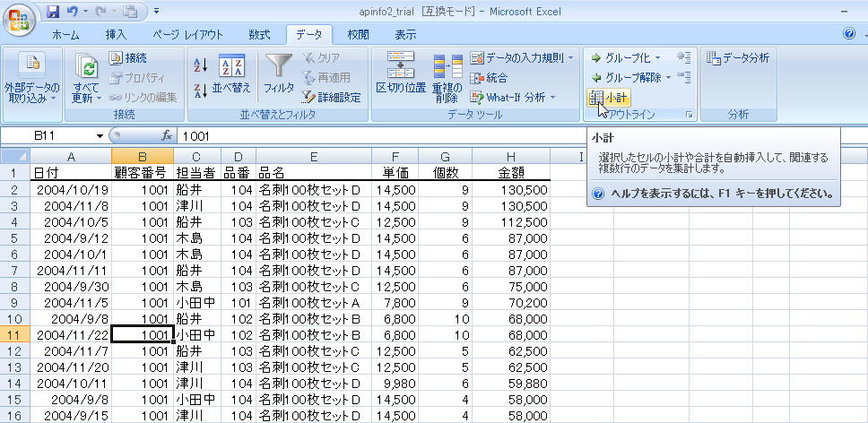Toggle the Filter funnel button
868x423 pixels.
point(279,73)
